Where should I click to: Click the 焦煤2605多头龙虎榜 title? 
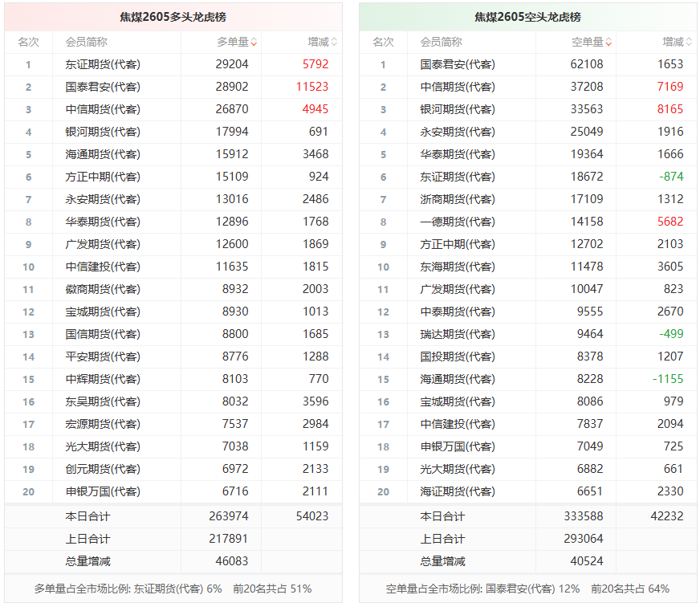[x=173, y=17]
